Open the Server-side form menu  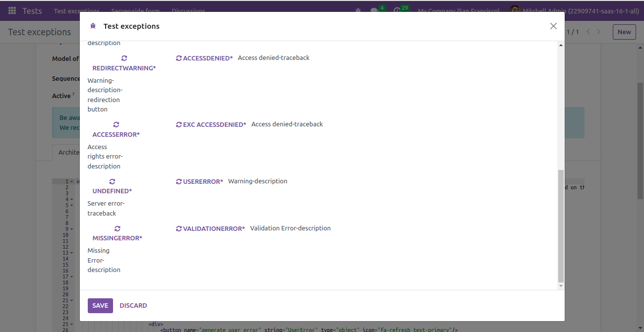coord(135,10)
